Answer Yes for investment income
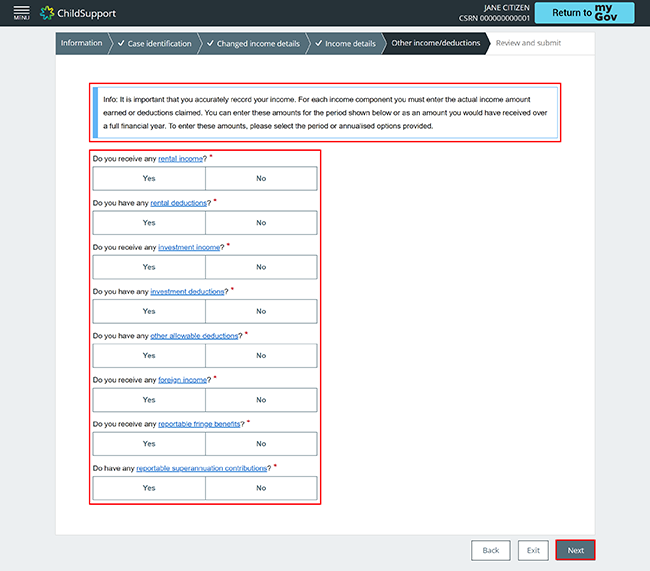The width and height of the screenshot is (650, 571). point(149,267)
